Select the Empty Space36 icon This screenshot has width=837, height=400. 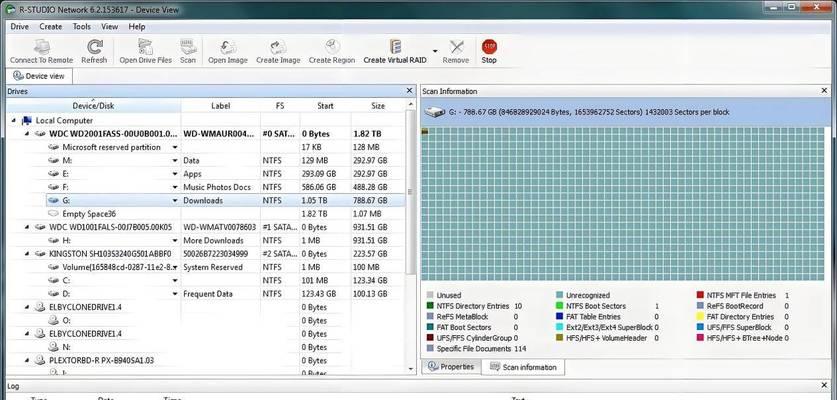pyautogui.click(x=53, y=214)
